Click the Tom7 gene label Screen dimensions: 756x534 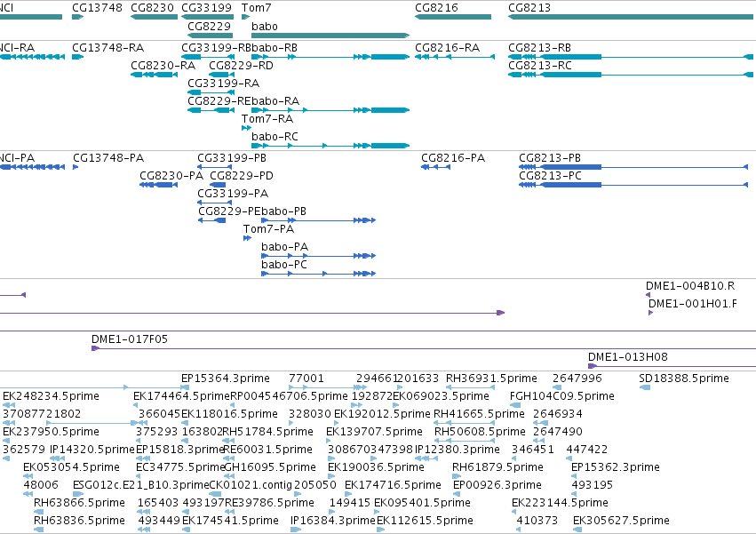256,8
